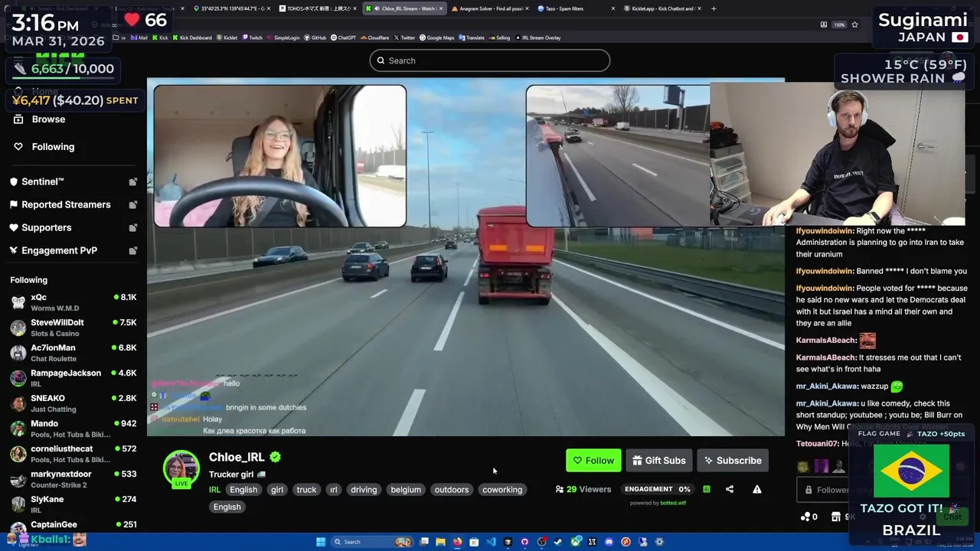Click Chloe_IRL live avatar
The width and height of the screenshot is (980, 551).
(x=181, y=468)
